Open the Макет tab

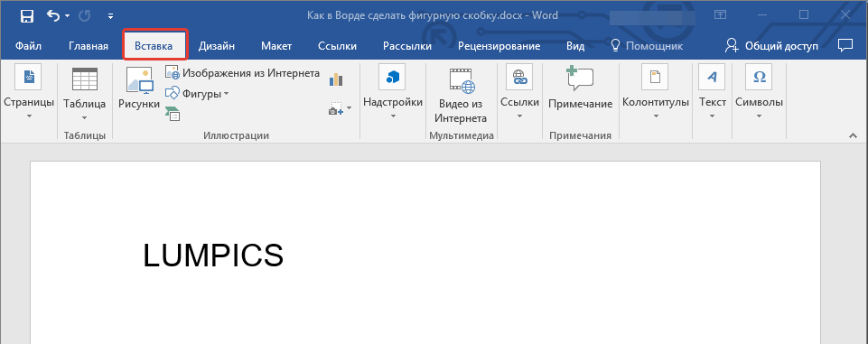pyautogui.click(x=276, y=46)
